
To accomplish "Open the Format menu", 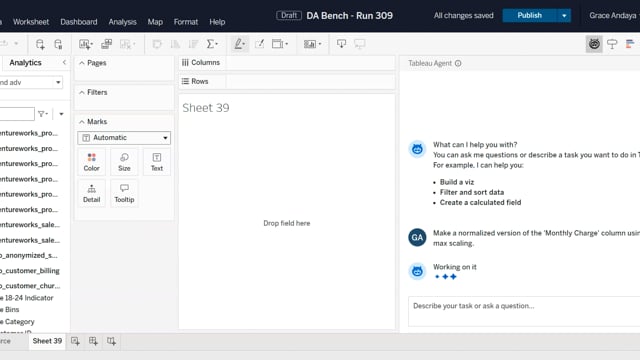I will [x=186, y=22].
